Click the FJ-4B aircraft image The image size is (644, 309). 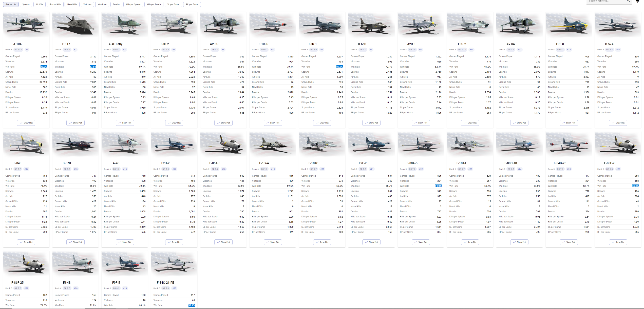tap(75, 263)
